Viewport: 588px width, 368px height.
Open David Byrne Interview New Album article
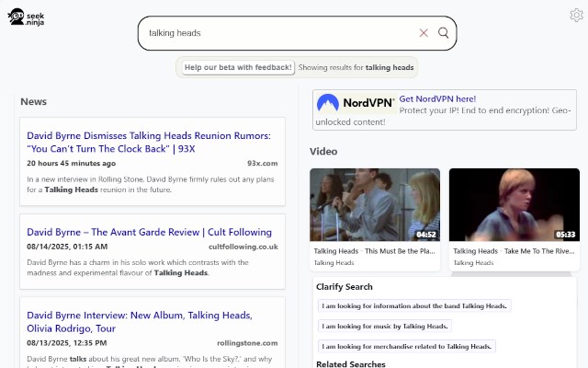(140, 322)
